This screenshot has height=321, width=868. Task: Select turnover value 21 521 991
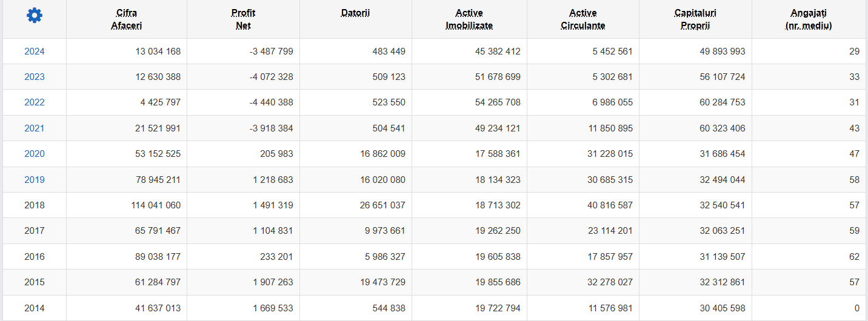[x=158, y=128]
